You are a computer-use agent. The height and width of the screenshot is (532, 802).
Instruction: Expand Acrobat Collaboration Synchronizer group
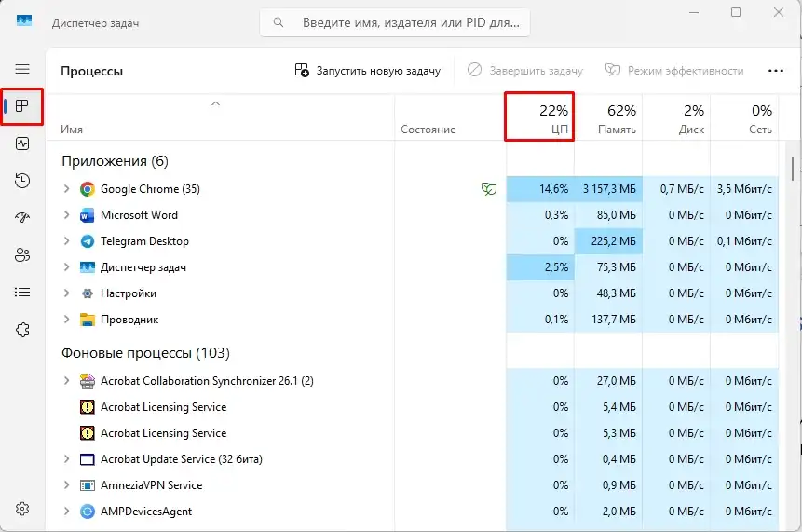click(66, 380)
